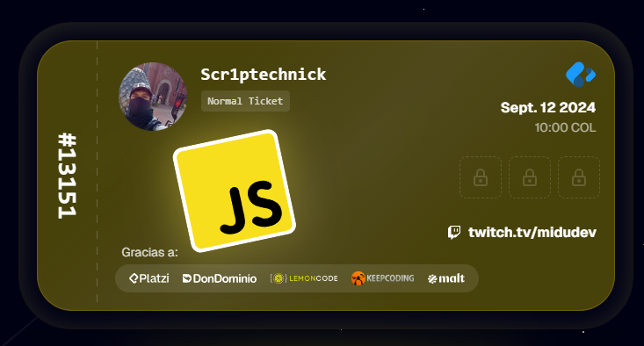Click the time 10:00 COL
The width and height of the screenshot is (644, 346).
tap(565, 127)
